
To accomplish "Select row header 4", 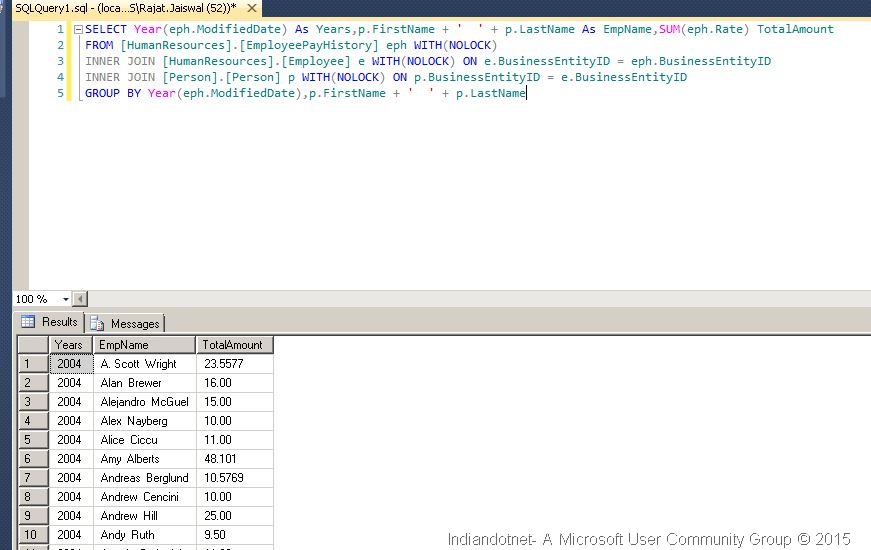I will (x=33, y=421).
